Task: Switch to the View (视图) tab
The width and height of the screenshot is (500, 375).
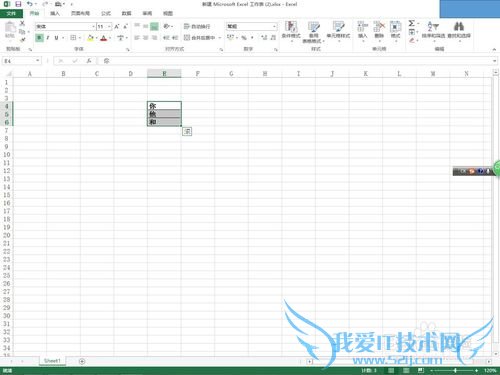Action: point(168,13)
